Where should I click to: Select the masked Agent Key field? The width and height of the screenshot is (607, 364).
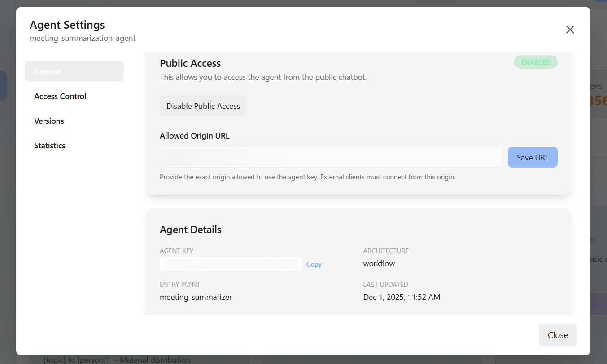coord(230,264)
